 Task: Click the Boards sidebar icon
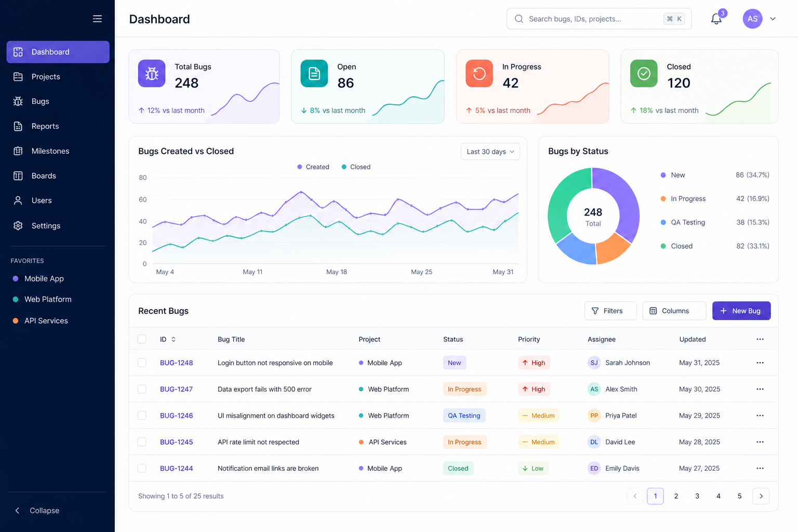18,176
